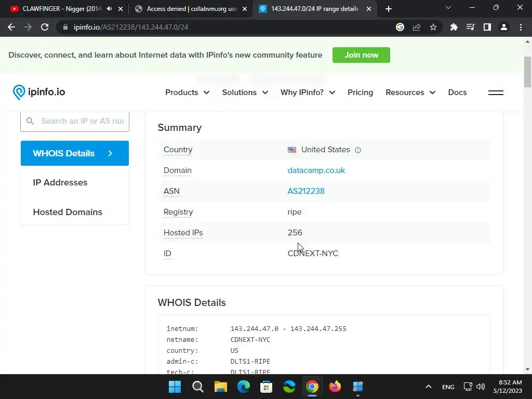Close the Access denied collabvm tab

245,9
